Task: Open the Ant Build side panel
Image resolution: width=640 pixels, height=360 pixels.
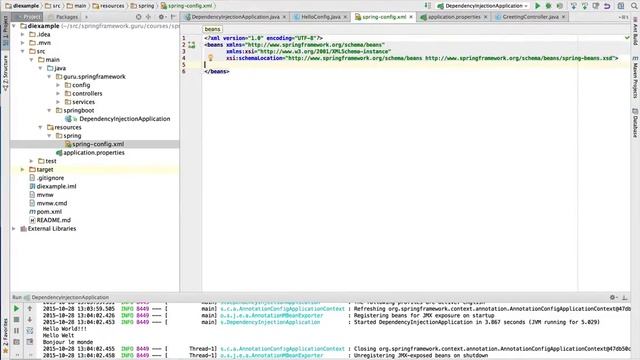Action: (635, 31)
